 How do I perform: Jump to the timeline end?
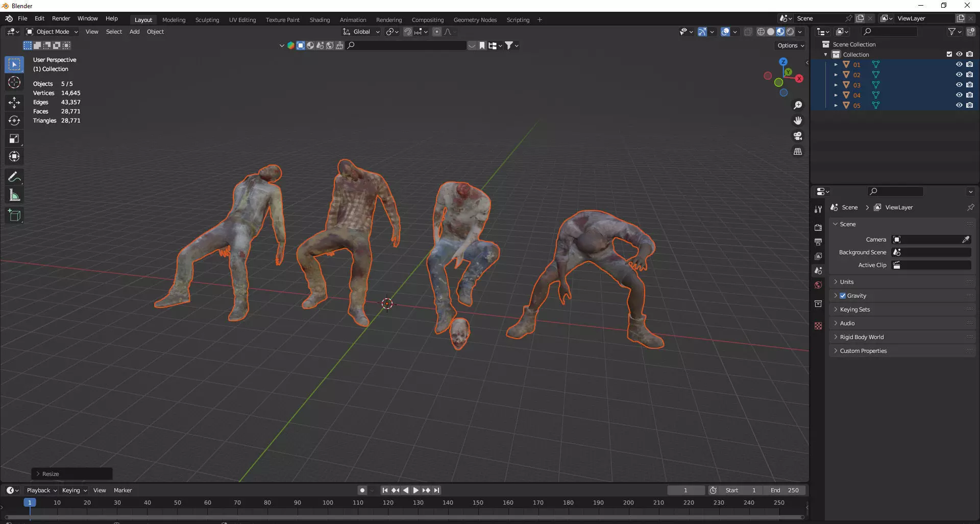(x=436, y=490)
